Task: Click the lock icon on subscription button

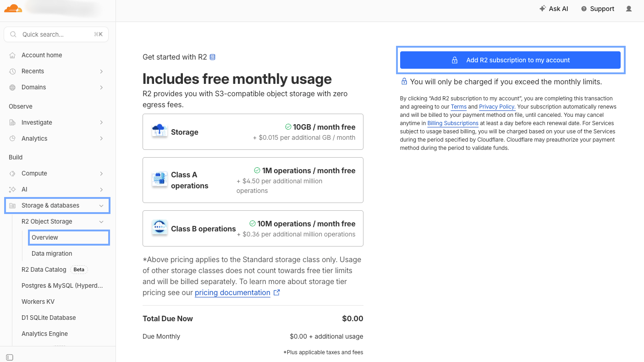Action: tap(455, 60)
